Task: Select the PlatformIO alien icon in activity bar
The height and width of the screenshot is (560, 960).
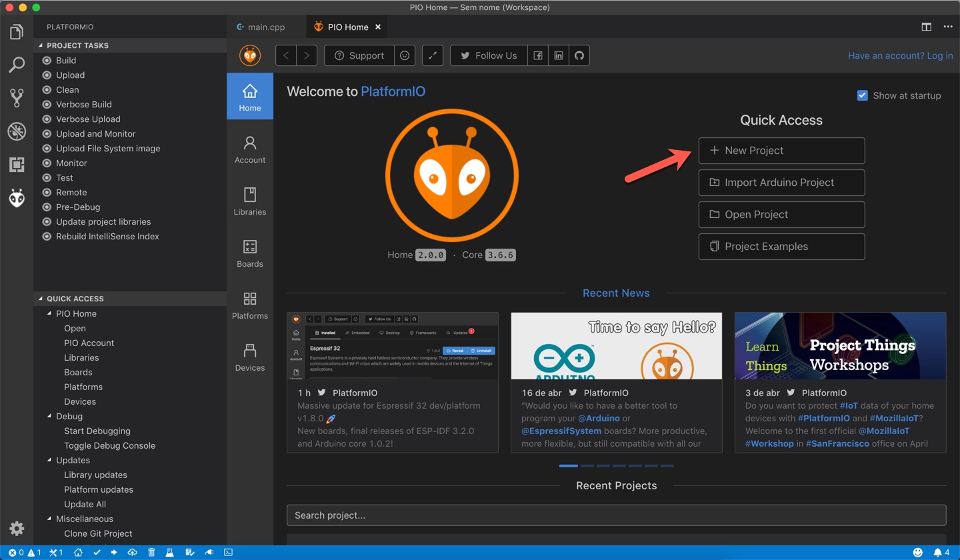Action: point(16,197)
